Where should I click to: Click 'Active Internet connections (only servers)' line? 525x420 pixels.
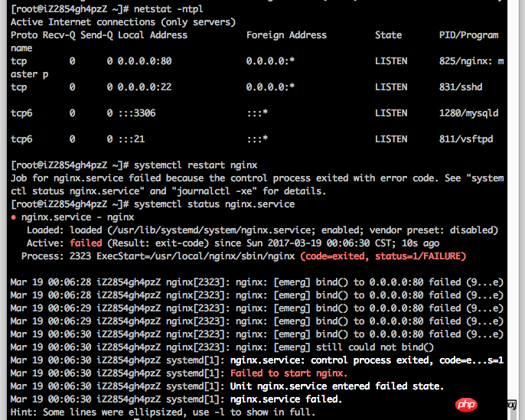coord(123,22)
